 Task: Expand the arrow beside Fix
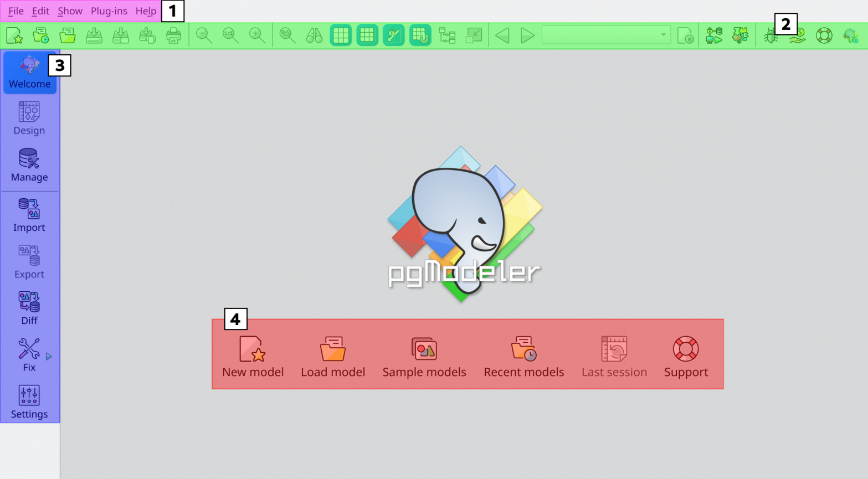pyautogui.click(x=49, y=356)
